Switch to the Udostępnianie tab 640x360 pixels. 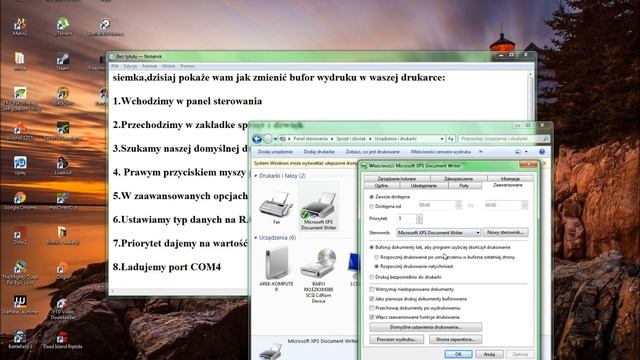coord(424,186)
